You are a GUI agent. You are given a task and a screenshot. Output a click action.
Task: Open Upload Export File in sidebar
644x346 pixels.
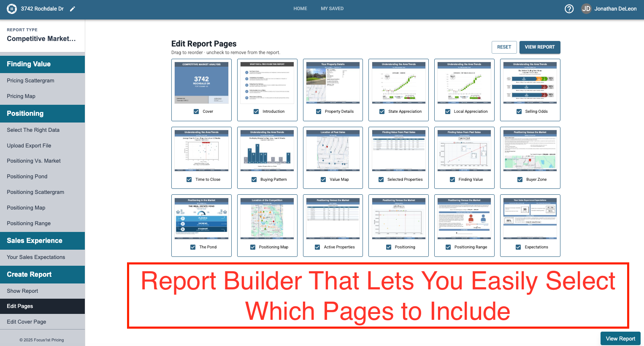pos(42,146)
